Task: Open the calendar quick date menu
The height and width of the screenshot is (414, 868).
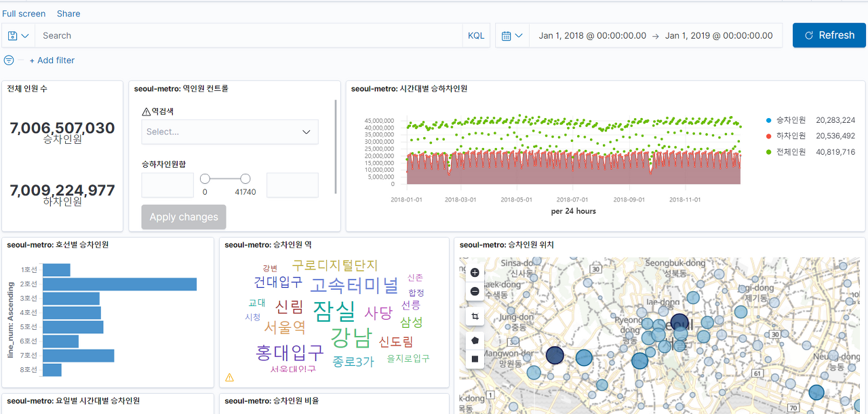Action: (x=513, y=35)
